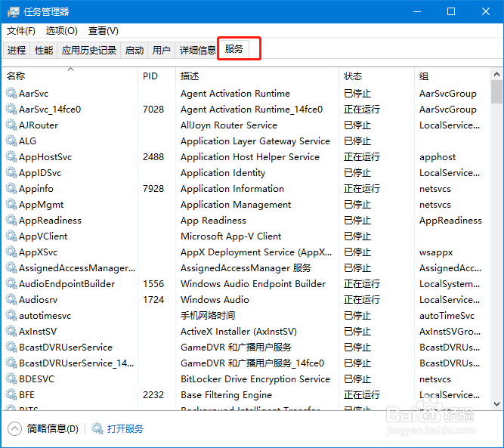Image resolution: width=504 pixels, height=448 pixels.
Task: Click the gear icon beside BcastDVRUserService
Action: (x=11, y=347)
